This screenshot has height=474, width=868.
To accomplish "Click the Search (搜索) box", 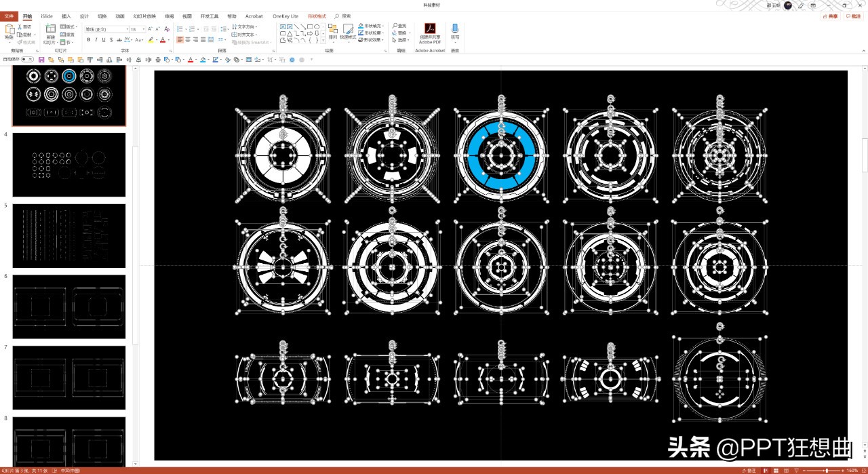I will coord(343,16).
